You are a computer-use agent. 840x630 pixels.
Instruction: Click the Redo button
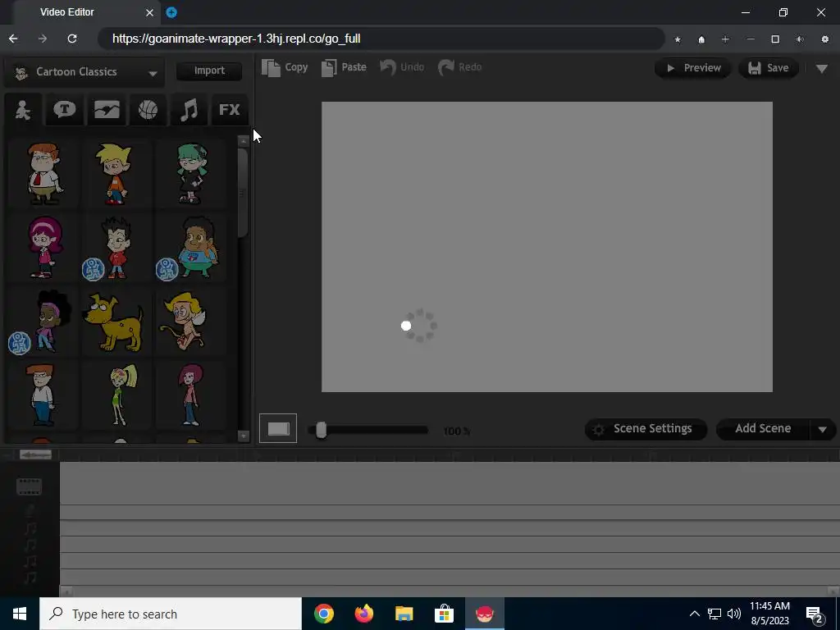pos(459,67)
